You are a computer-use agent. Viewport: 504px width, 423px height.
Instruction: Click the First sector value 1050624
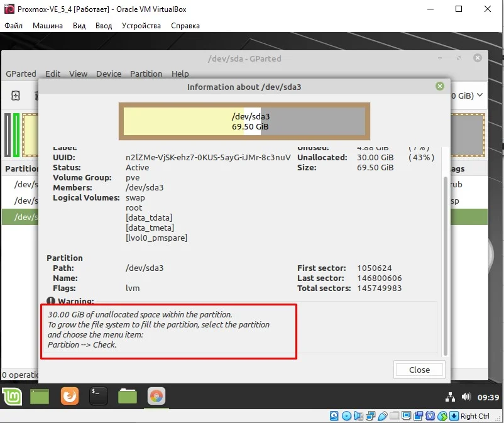pos(374,268)
